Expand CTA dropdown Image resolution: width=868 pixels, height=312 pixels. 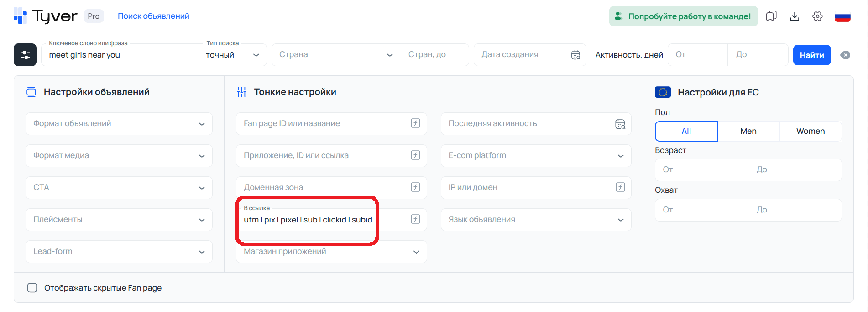click(119, 188)
